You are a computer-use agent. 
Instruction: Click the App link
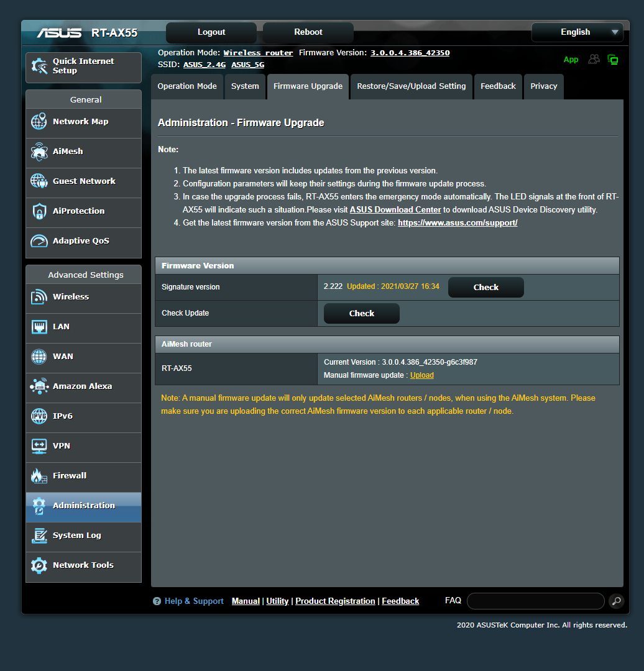point(571,60)
